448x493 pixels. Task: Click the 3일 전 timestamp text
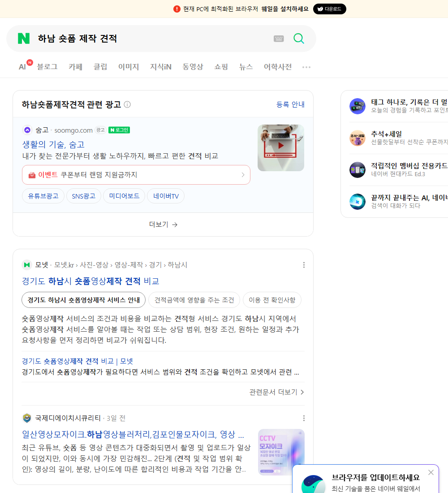coord(116,418)
